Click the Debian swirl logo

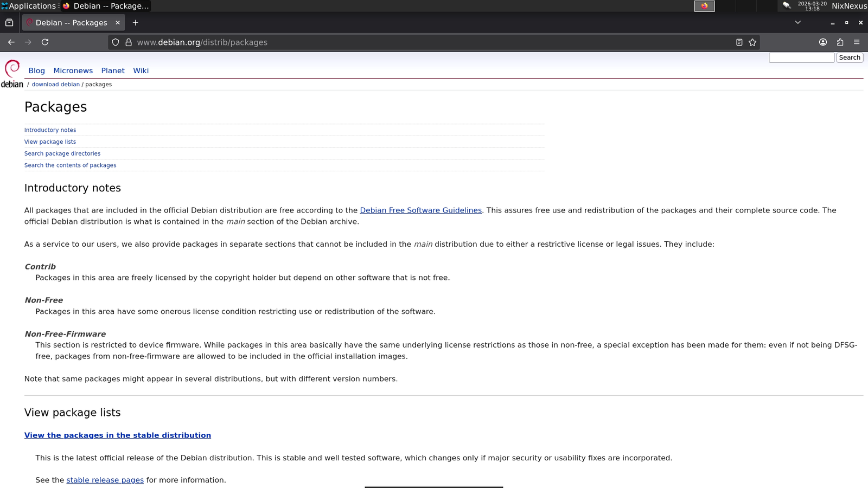(12, 74)
